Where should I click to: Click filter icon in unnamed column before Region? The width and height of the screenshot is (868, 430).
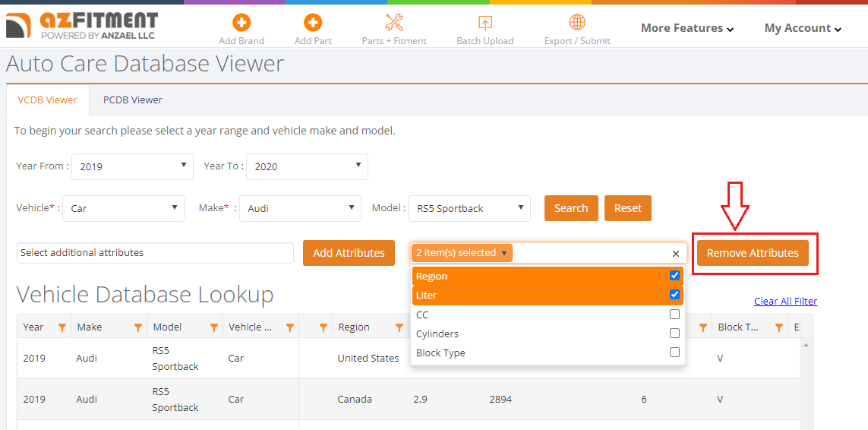(324, 327)
